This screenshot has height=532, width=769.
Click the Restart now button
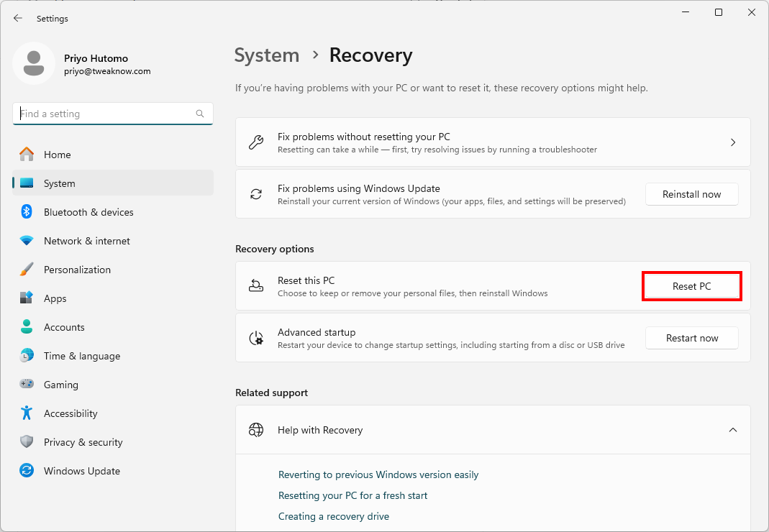point(691,338)
